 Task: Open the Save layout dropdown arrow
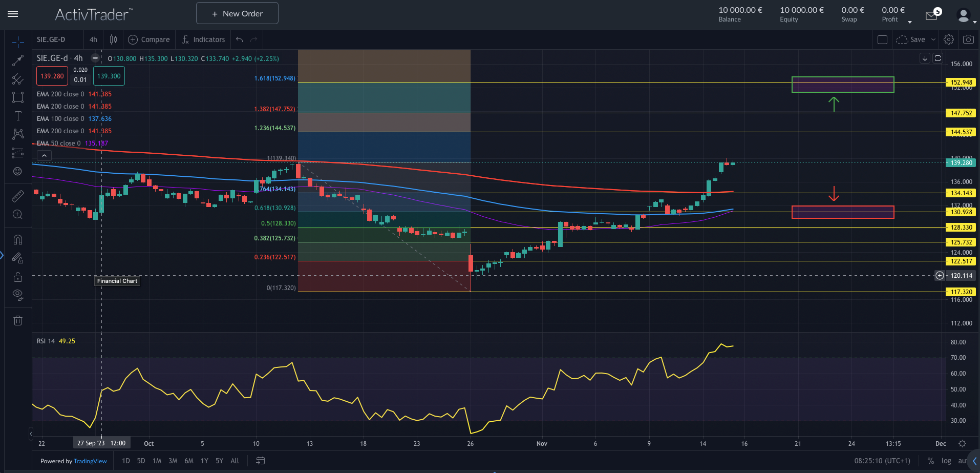(933, 39)
